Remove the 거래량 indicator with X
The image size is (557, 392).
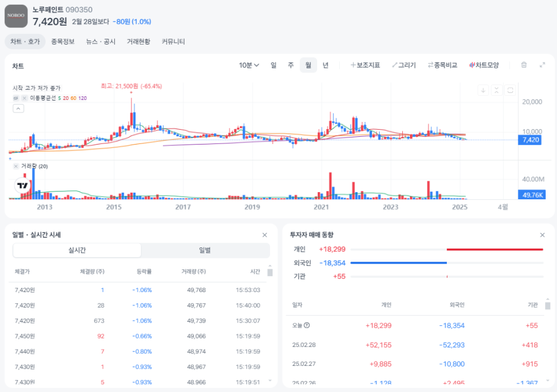[15, 166]
